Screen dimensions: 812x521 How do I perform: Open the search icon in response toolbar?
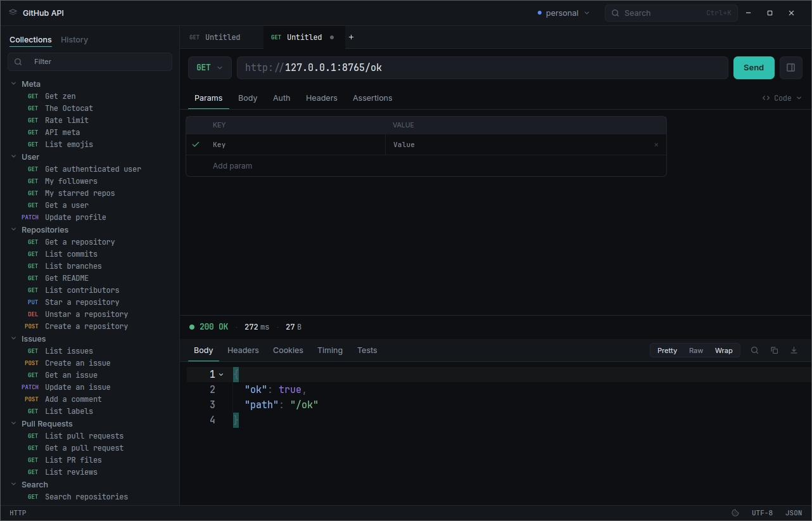tap(754, 351)
